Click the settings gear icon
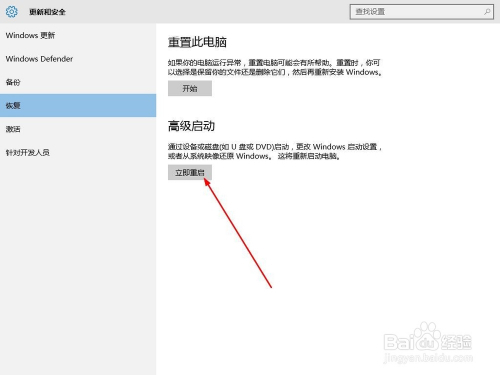Viewport: 500px width, 375px height. [11, 12]
